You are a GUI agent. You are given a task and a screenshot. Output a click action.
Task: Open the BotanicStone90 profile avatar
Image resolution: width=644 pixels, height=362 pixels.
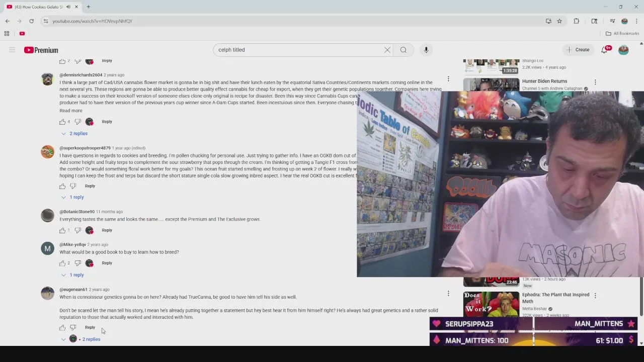point(47,216)
